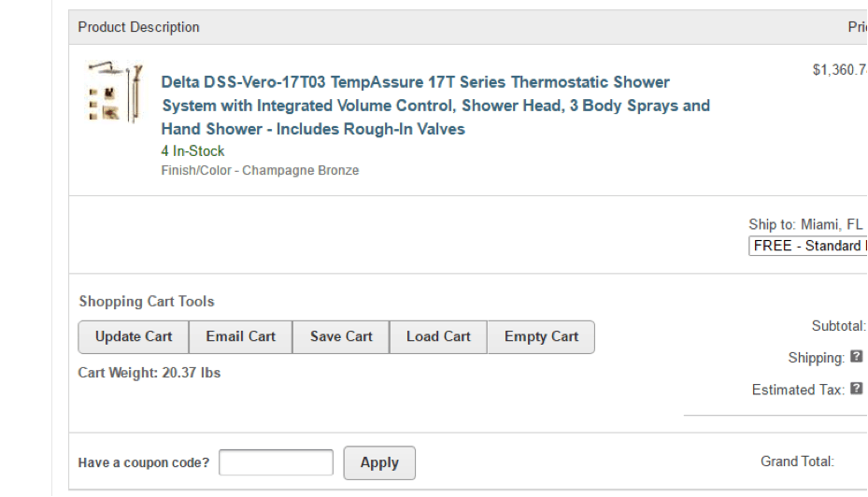Click the Load Cart button
The width and height of the screenshot is (868, 497).
click(438, 336)
